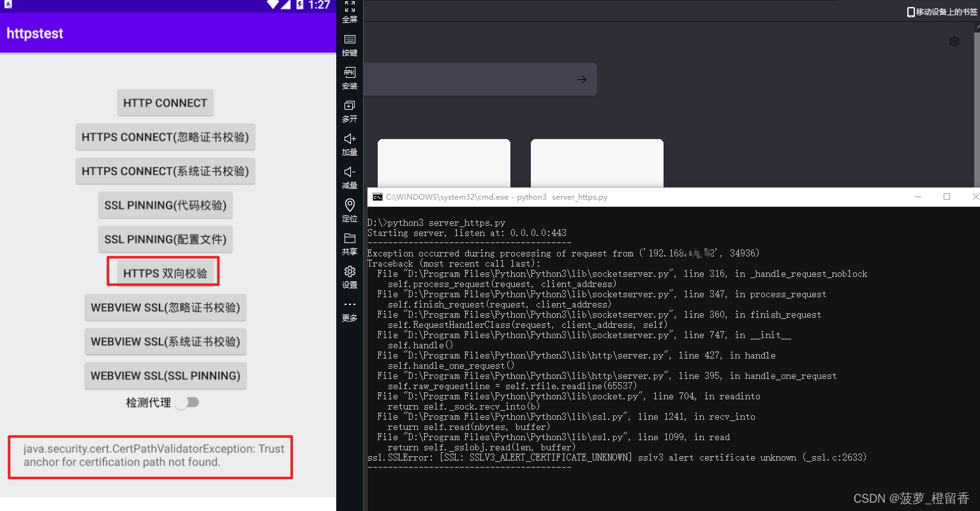
Task: Toggle the 检测代理 proxy detection switch
Action: pyautogui.click(x=188, y=403)
